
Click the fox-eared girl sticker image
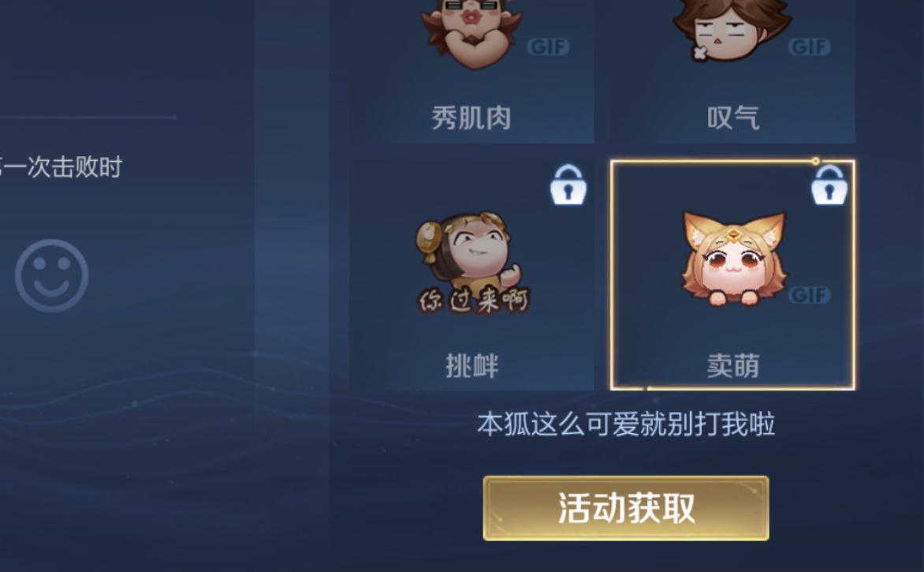(733, 258)
